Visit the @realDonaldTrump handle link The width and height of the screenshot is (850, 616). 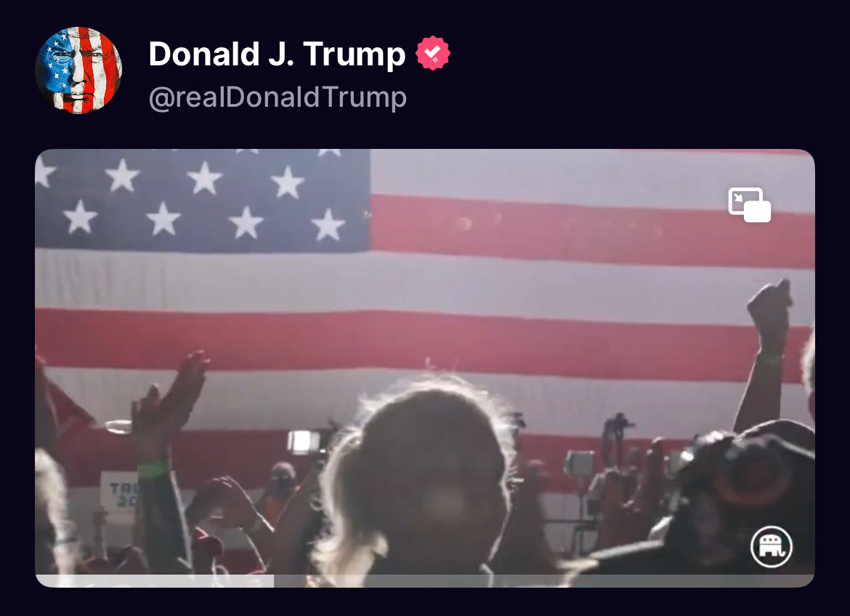click(278, 97)
